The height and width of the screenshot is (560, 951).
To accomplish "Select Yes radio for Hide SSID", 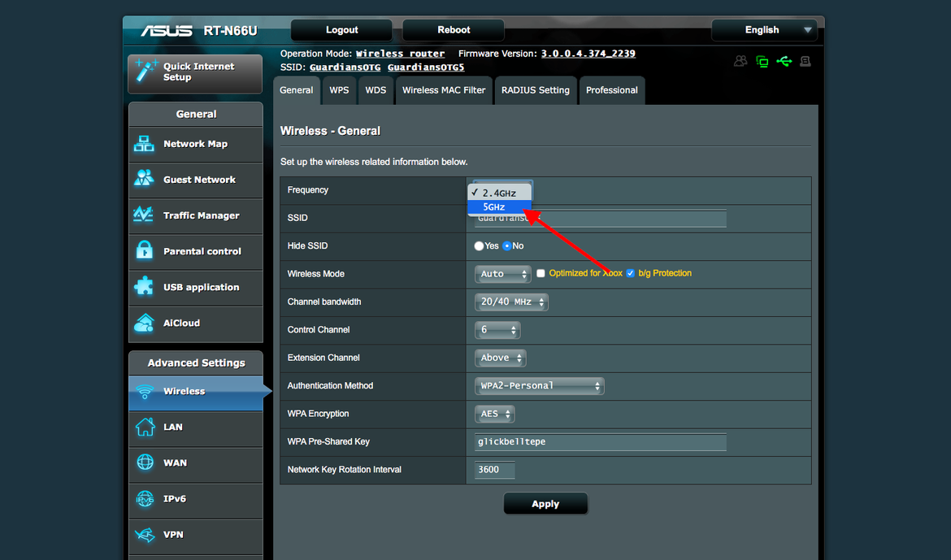I will click(x=479, y=245).
